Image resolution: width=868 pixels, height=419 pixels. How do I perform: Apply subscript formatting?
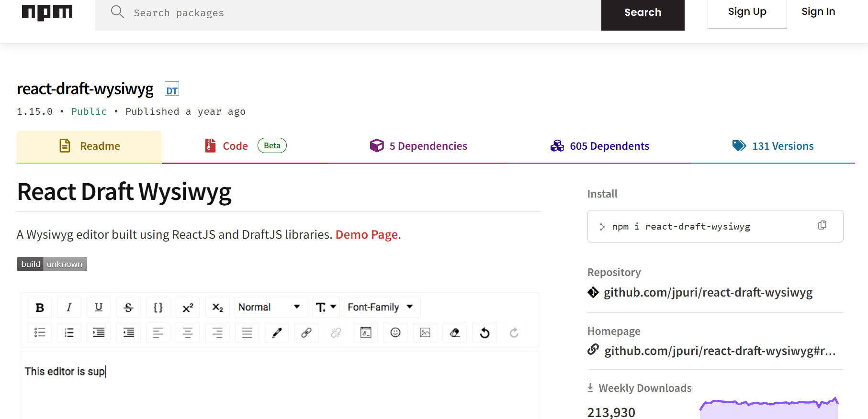(x=217, y=308)
